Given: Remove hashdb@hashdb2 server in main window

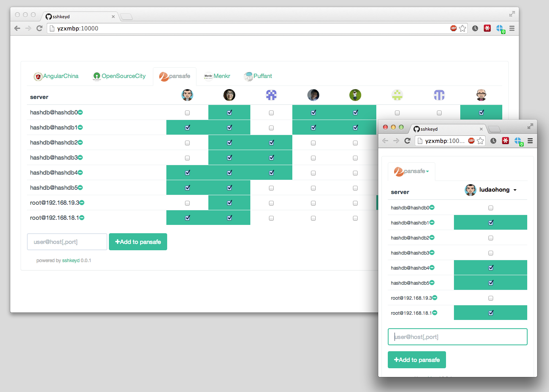Looking at the screenshot, I should (x=80, y=143).
